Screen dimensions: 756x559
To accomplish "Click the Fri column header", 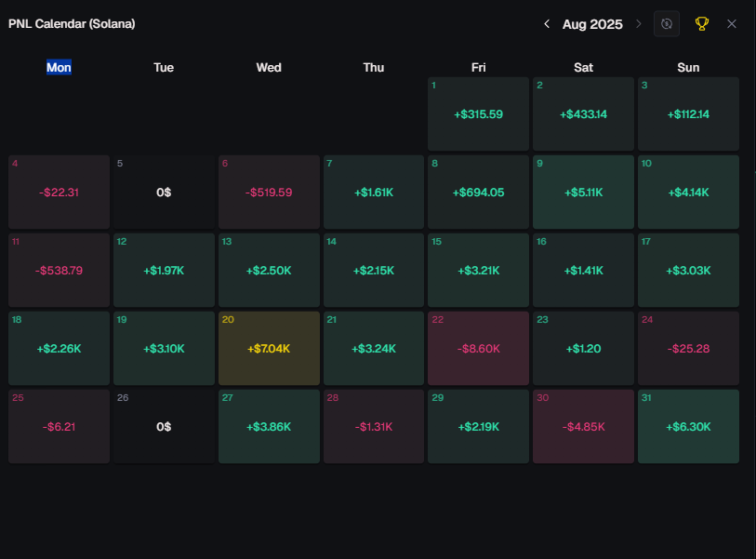I will (478, 67).
